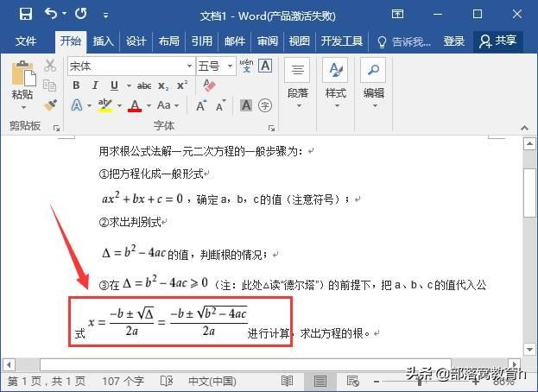The height and width of the screenshot is (392, 538).
Task: Copy selection with the copy icon
Action: coord(50,85)
